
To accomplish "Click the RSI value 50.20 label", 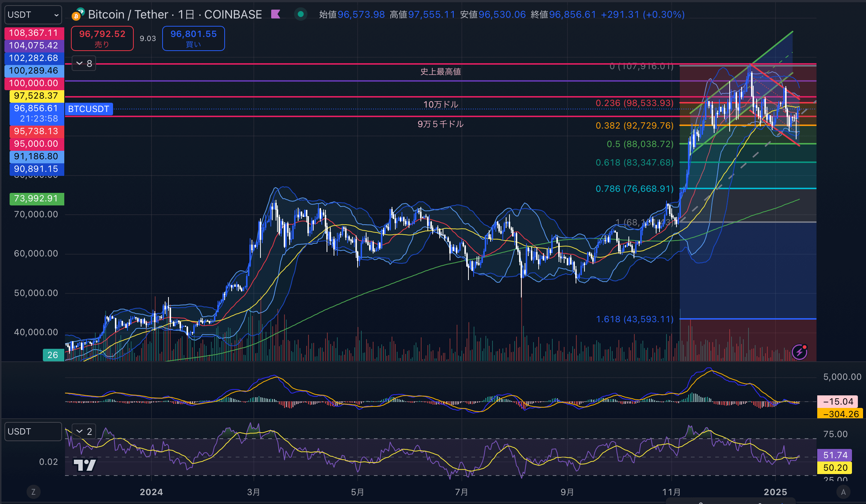I will tap(835, 468).
